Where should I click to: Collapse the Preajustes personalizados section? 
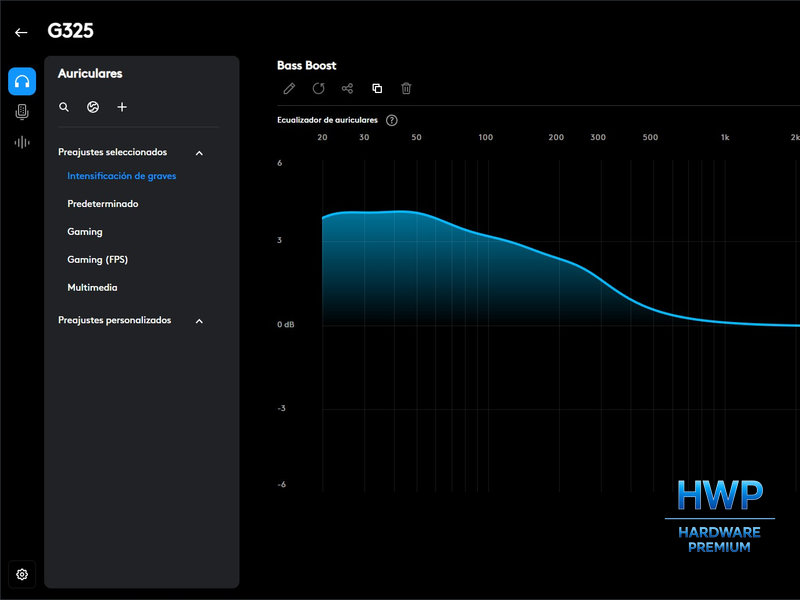[199, 321]
